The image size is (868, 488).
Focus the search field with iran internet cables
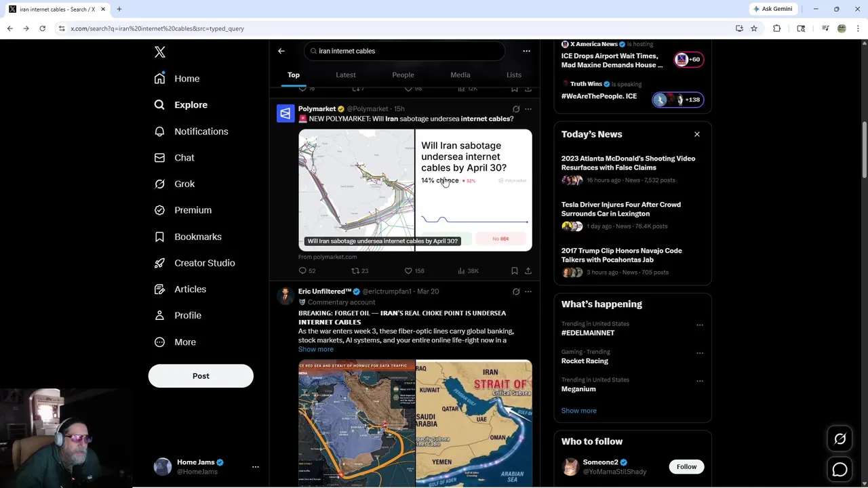[x=405, y=51]
